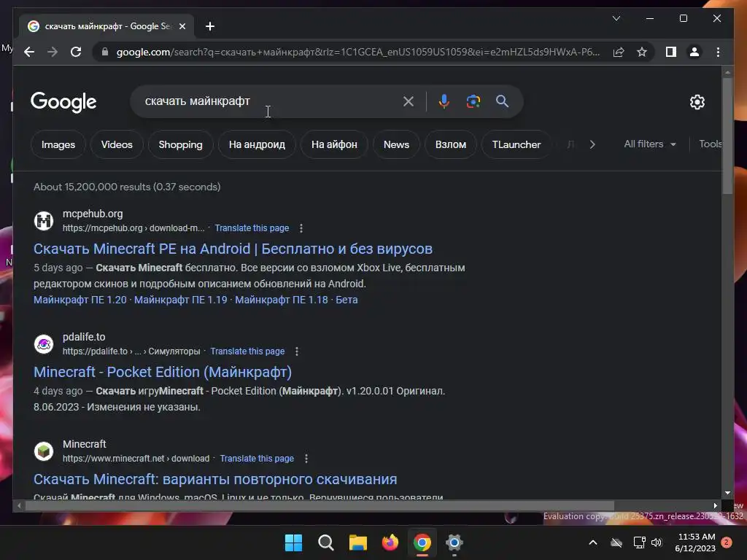Switch to the Videos results tab
This screenshot has width=747, height=560.
(x=117, y=144)
